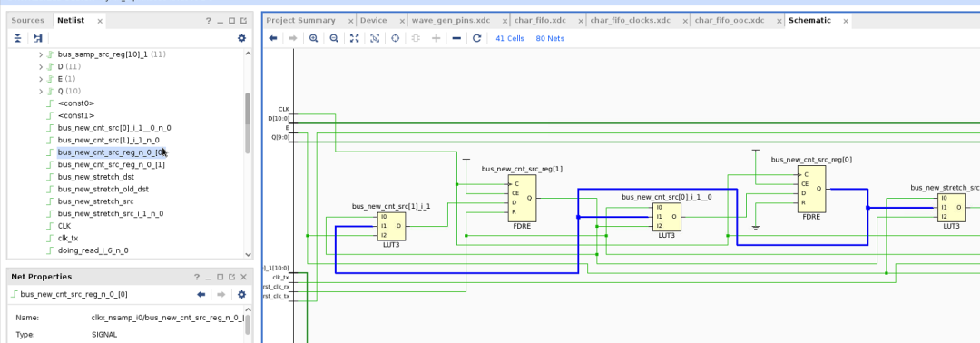Click Collapse All in Netlist toolbar
980x343 pixels.
(18, 38)
